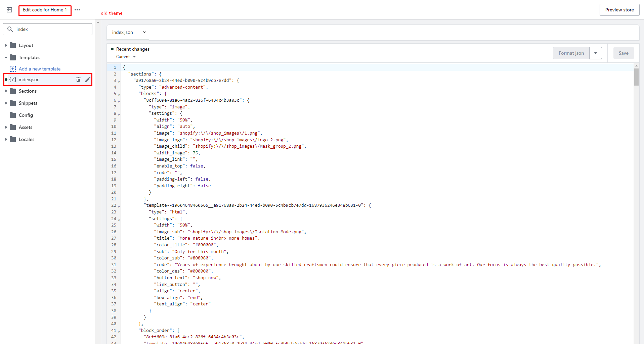Click the Add a new template link

tap(40, 69)
